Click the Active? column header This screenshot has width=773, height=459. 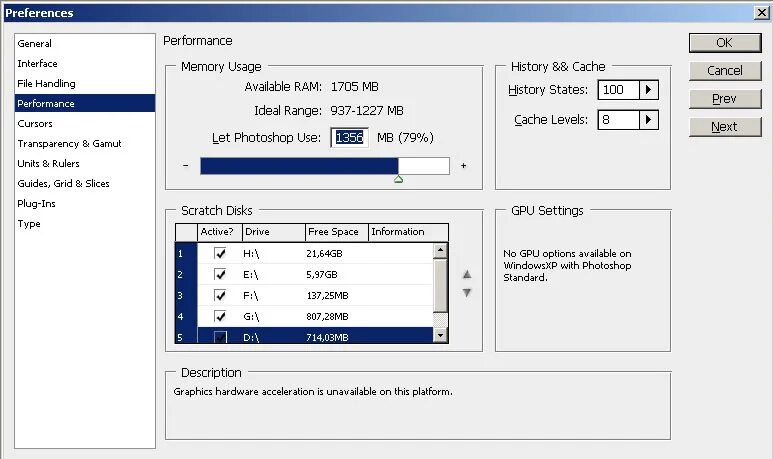pyautogui.click(x=220, y=232)
